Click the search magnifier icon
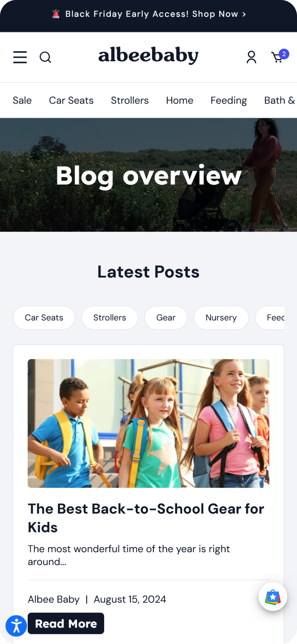297x644 pixels. click(x=45, y=57)
